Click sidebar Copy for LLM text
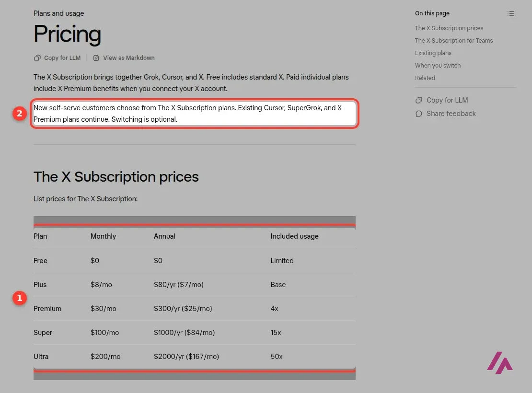The image size is (532, 393). (447, 100)
